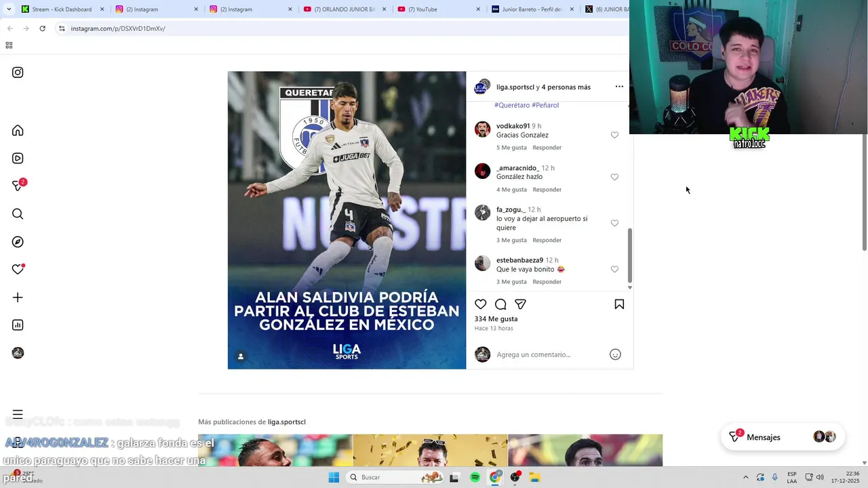Create new post with plus icon
The image size is (868, 488).
tap(18, 297)
